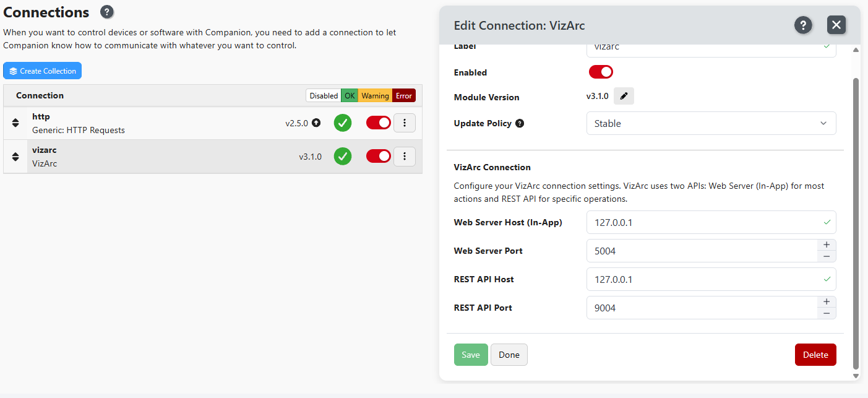Open the three-dot menu for the vizarc connection
The image size is (868, 398).
(405, 156)
